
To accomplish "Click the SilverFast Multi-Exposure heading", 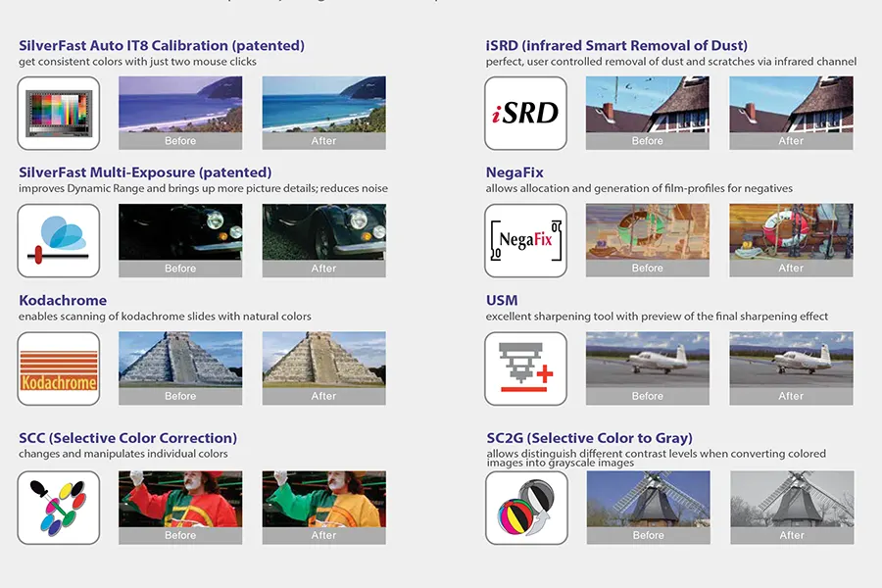I will tap(145, 172).
